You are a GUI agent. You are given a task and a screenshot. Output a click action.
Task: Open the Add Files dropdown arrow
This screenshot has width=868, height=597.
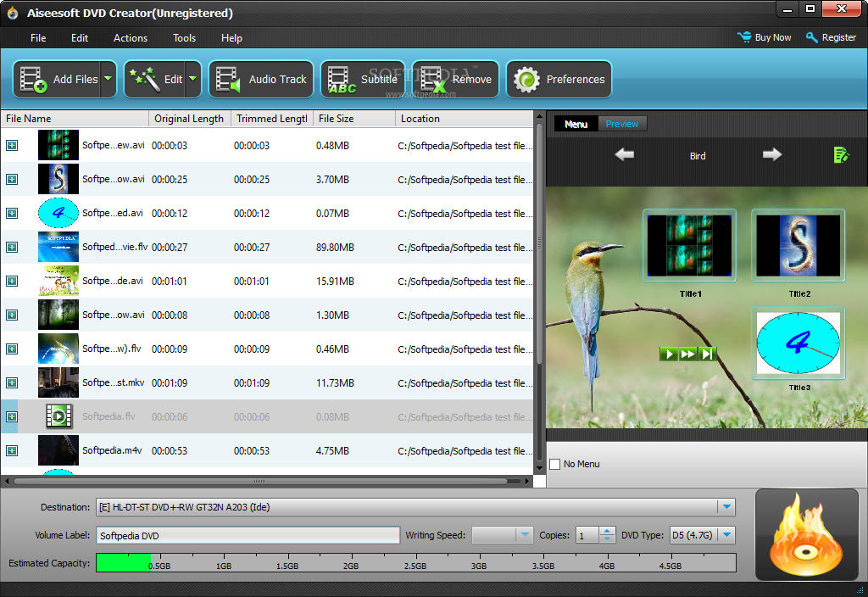[108, 79]
